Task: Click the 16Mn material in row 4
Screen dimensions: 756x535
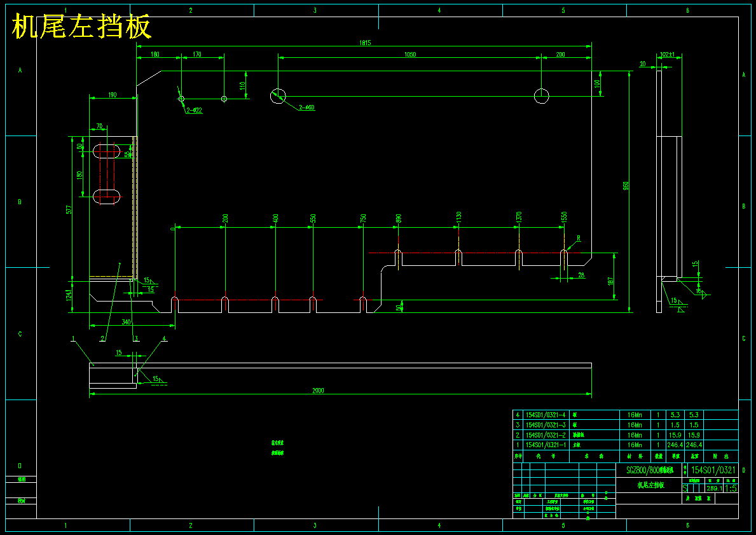Action: point(635,415)
